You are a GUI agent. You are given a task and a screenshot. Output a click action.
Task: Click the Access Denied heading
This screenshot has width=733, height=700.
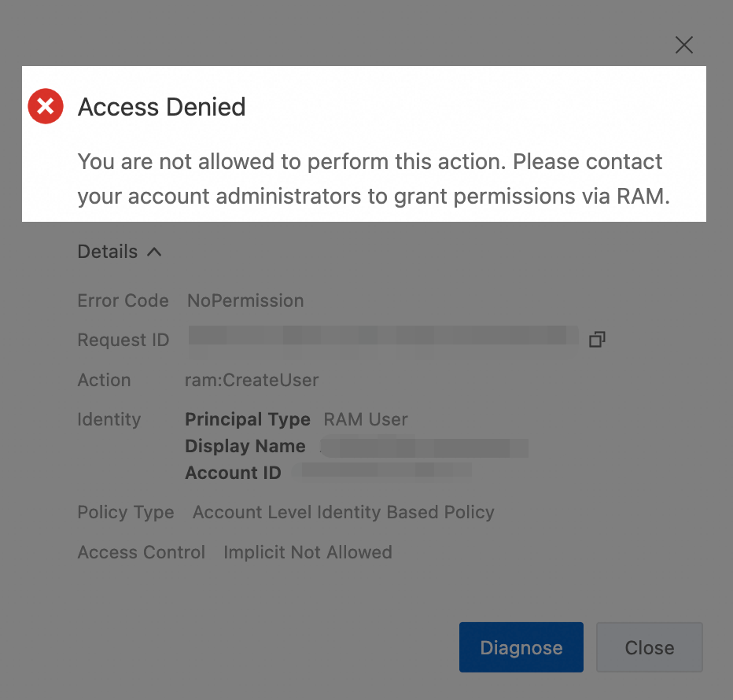[161, 107]
